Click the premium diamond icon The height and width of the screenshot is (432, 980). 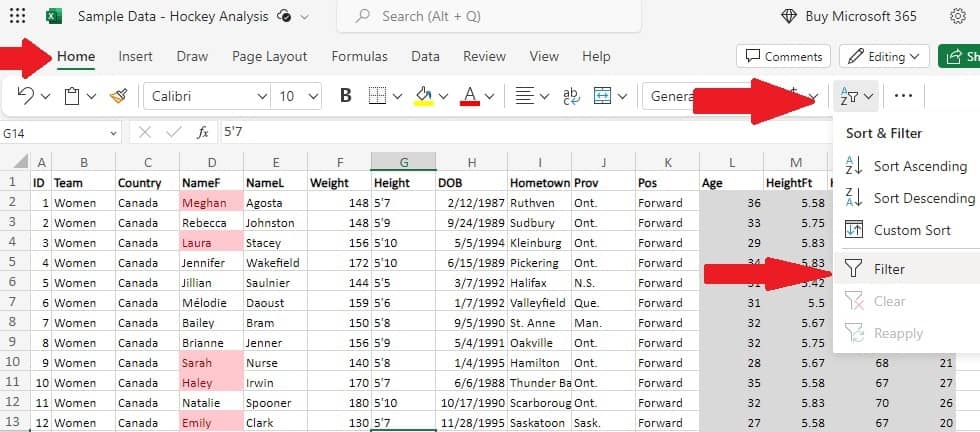point(789,16)
